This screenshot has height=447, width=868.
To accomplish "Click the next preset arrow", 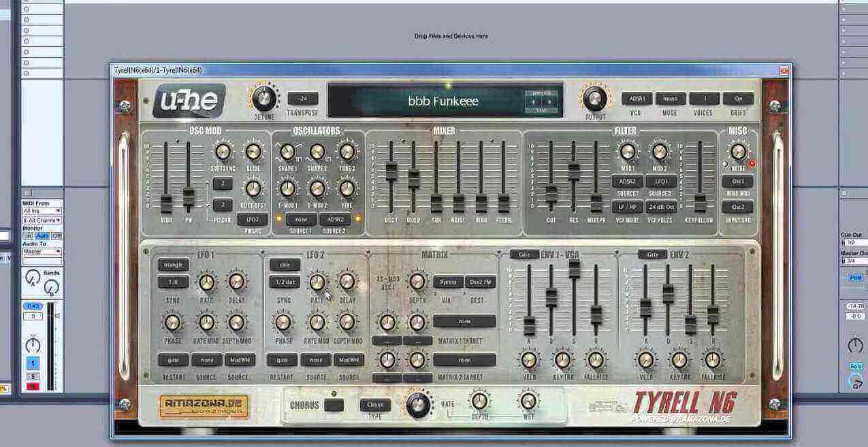I will [x=550, y=101].
